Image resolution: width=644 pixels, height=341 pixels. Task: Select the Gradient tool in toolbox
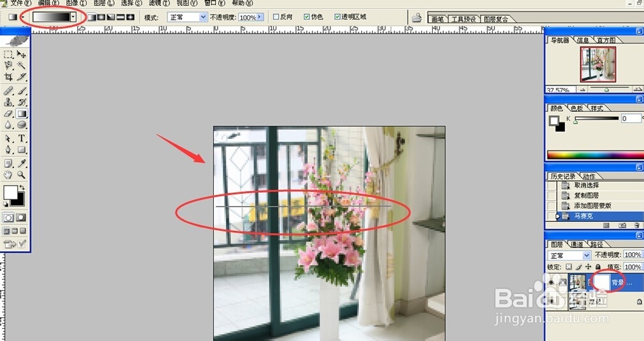pyautogui.click(x=21, y=114)
